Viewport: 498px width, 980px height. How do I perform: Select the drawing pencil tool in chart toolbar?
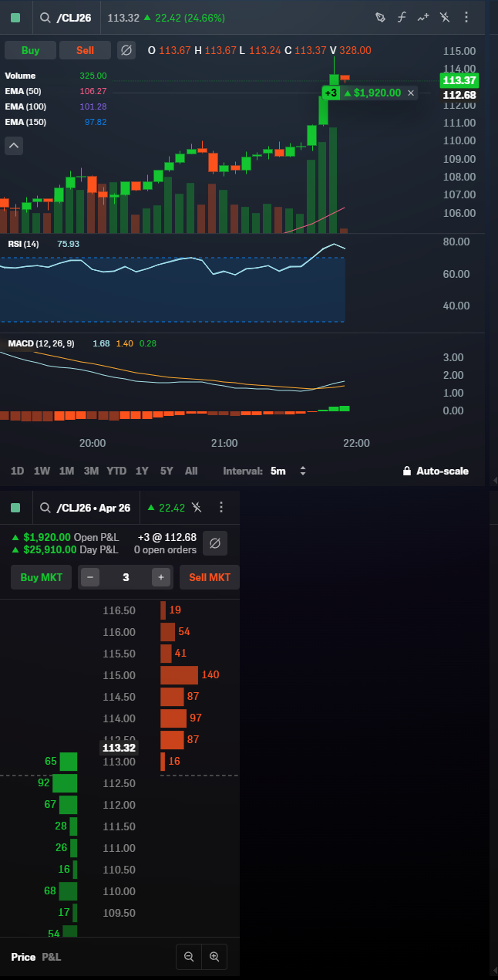coord(380,17)
